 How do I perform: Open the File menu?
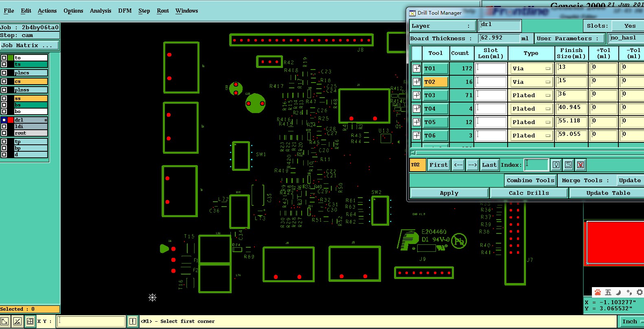(9, 11)
